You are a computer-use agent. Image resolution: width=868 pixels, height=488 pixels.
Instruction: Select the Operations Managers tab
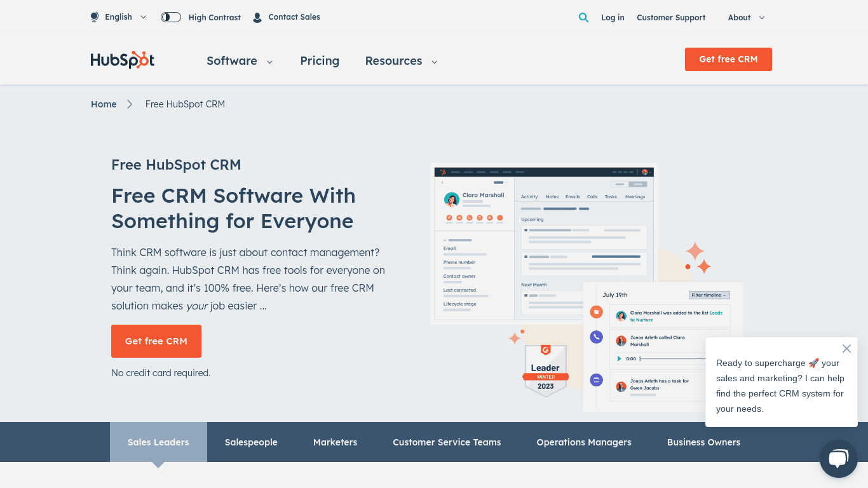(583, 442)
